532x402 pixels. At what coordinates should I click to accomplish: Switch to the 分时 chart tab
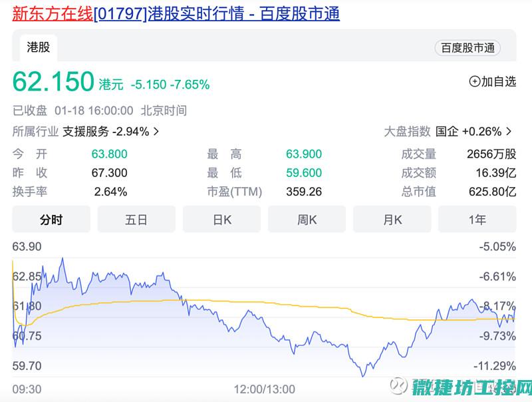tap(51, 220)
